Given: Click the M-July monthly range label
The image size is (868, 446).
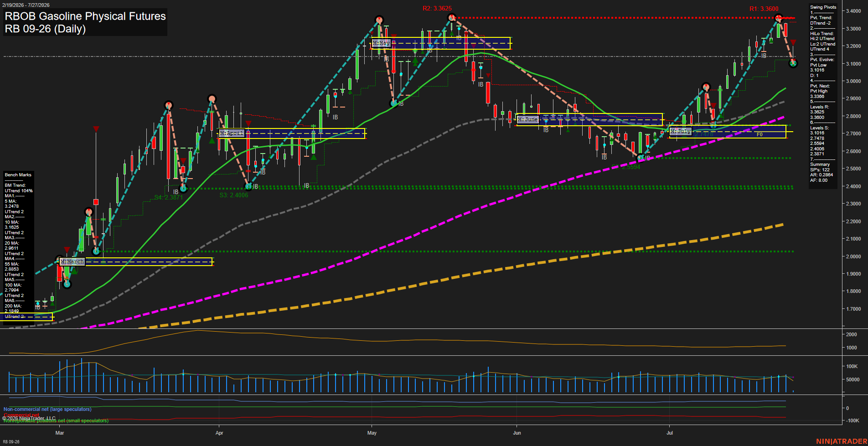Looking at the screenshot, I should (x=681, y=131).
